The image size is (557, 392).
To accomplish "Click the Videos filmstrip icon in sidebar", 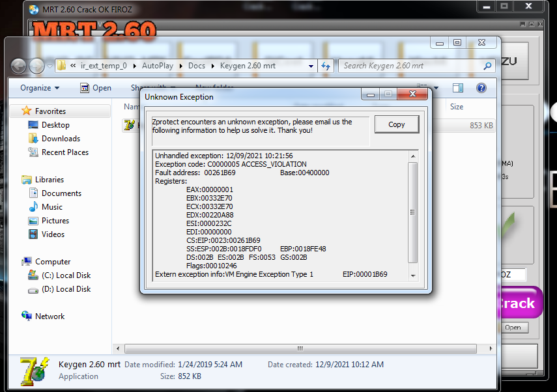I will pos(33,234).
